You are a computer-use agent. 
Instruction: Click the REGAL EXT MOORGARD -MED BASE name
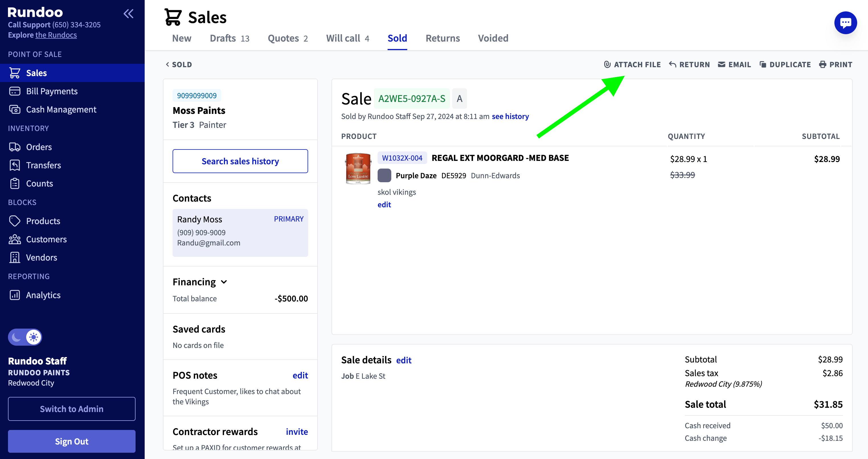tap(500, 158)
